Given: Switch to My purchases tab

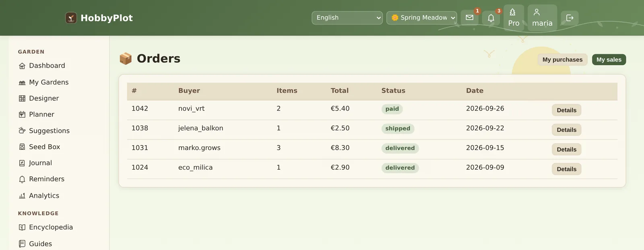Looking at the screenshot, I should pos(562,59).
